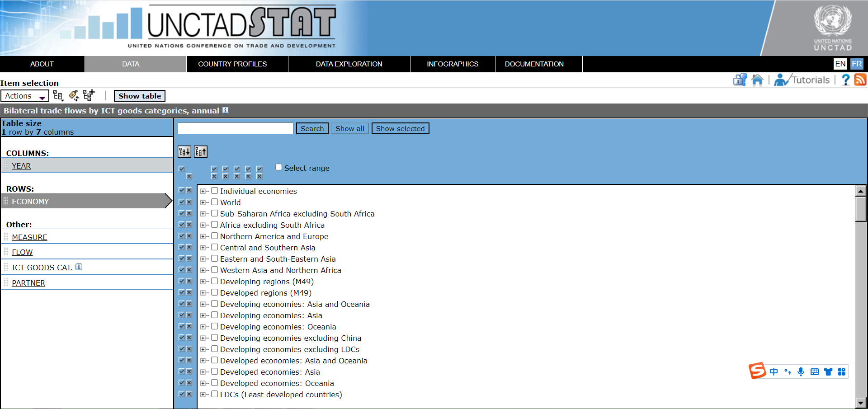Viewport: 868px width, 409px height.
Task: Open the INFOGRAPHICS menu
Action: [453, 64]
